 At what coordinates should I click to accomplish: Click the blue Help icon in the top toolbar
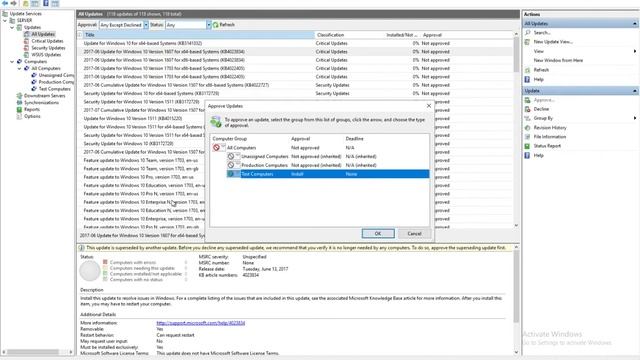(x=46, y=3)
